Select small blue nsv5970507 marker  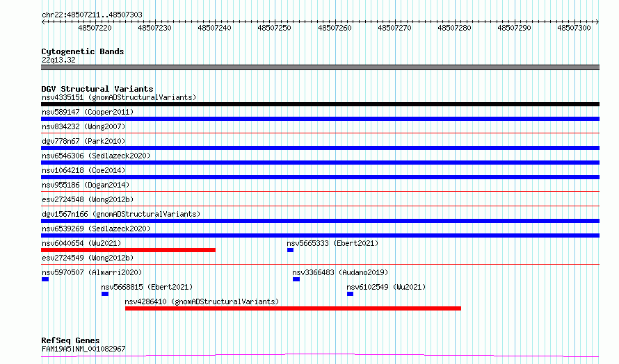click(45, 279)
